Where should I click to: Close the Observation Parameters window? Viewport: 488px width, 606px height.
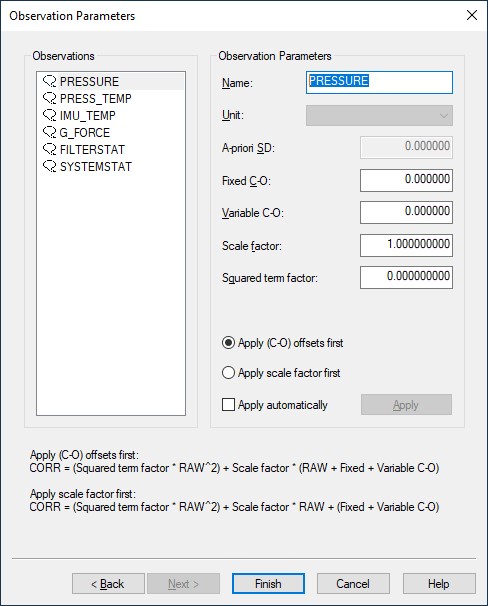(x=472, y=15)
